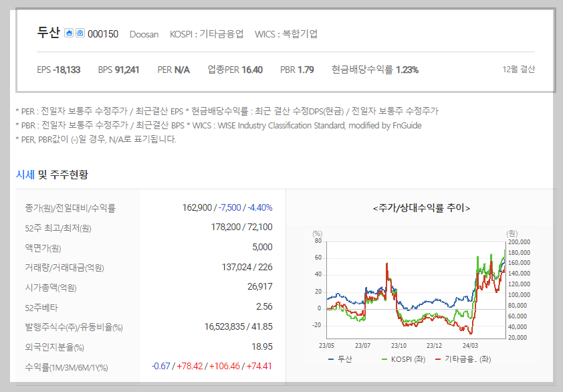The height and width of the screenshot is (392, 563).
Task: Click the WICS : 복합기업 classification
Action: click(286, 34)
